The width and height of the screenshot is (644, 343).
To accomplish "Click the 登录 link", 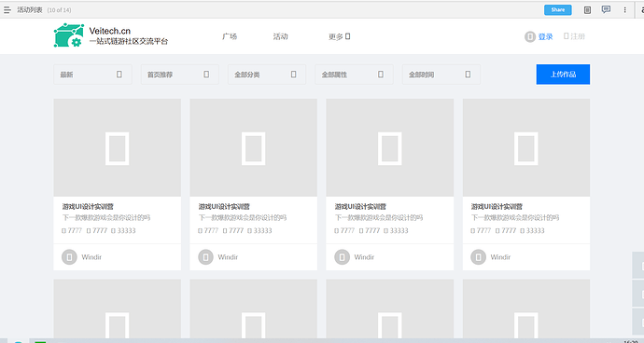I will (545, 37).
